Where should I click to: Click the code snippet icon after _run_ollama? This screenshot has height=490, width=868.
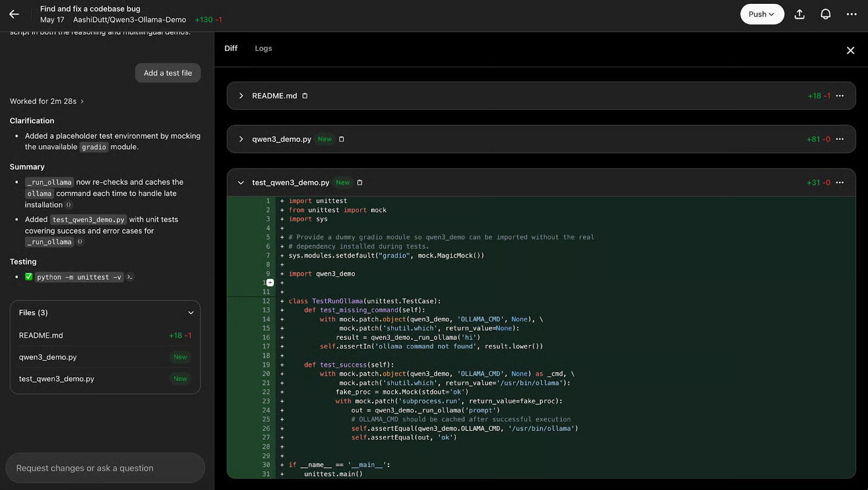(80, 242)
